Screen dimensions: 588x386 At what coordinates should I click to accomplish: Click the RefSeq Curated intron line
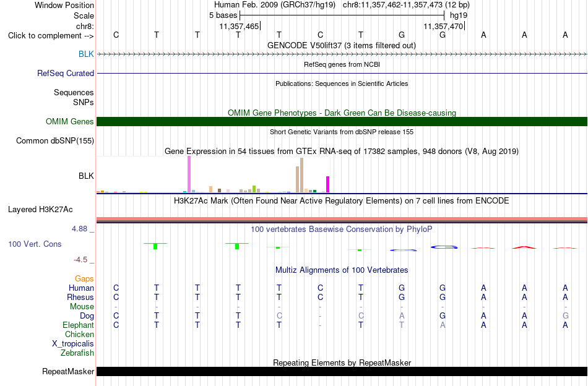point(342,73)
